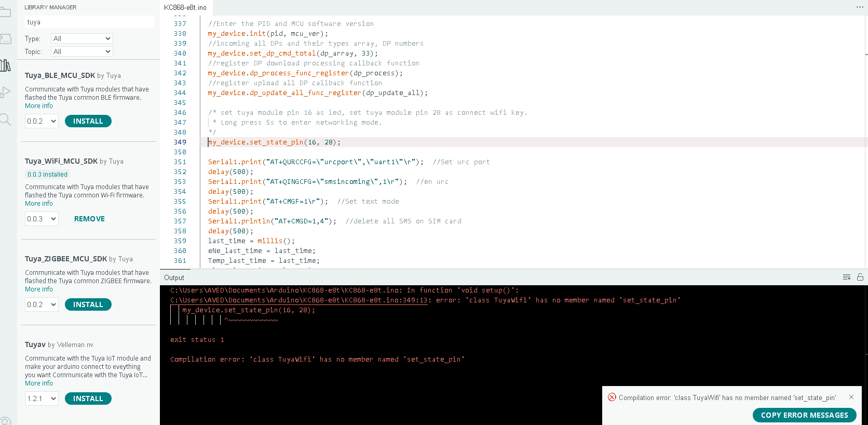Image resolution: width=868 pixels, height=425 pixels.
Task: Toggle the Output auto-scroll lock icon
Action: (860, 277)
